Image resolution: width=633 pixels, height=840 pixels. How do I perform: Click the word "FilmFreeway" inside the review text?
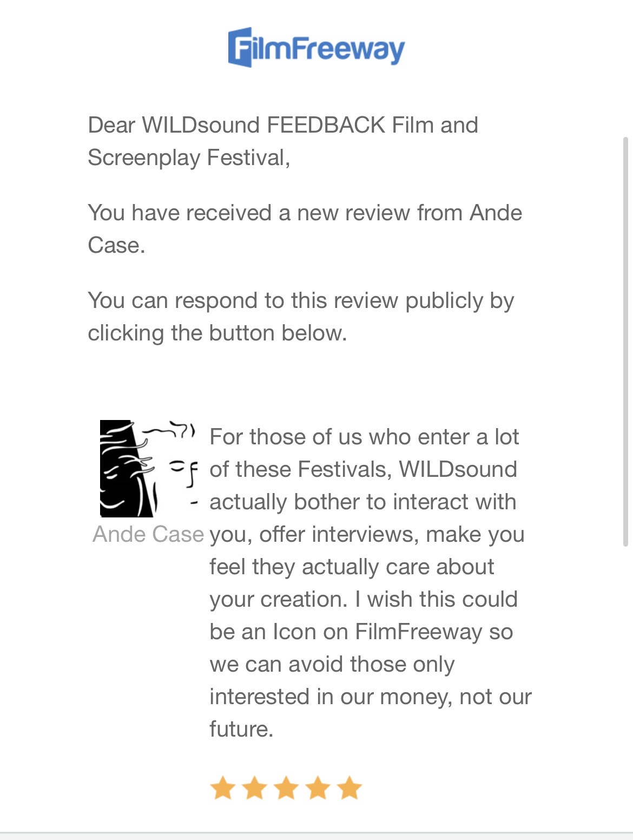(x=418, y=632)
